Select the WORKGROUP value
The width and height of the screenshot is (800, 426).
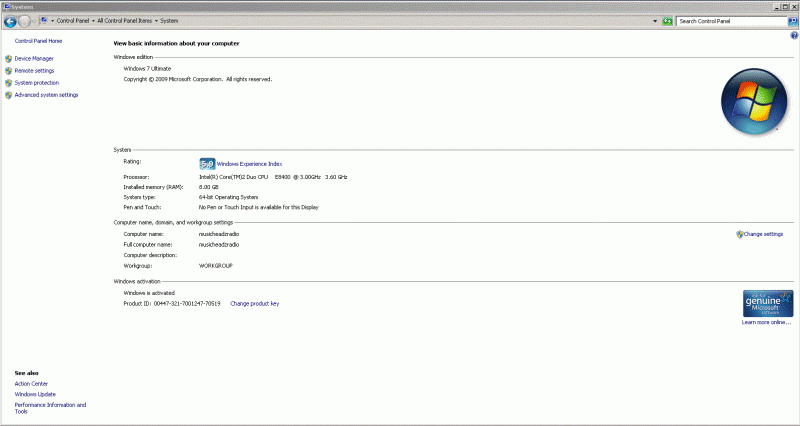[215, 266]
